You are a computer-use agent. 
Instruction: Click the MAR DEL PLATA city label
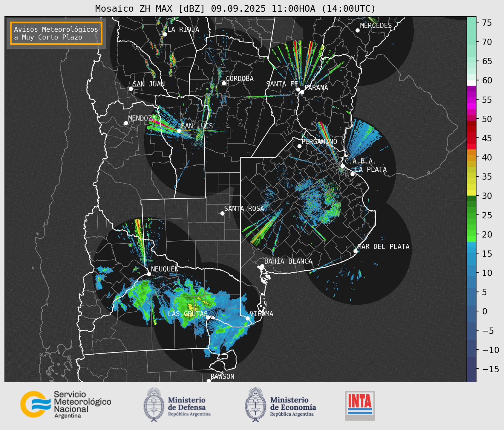[x=384, y=246]
